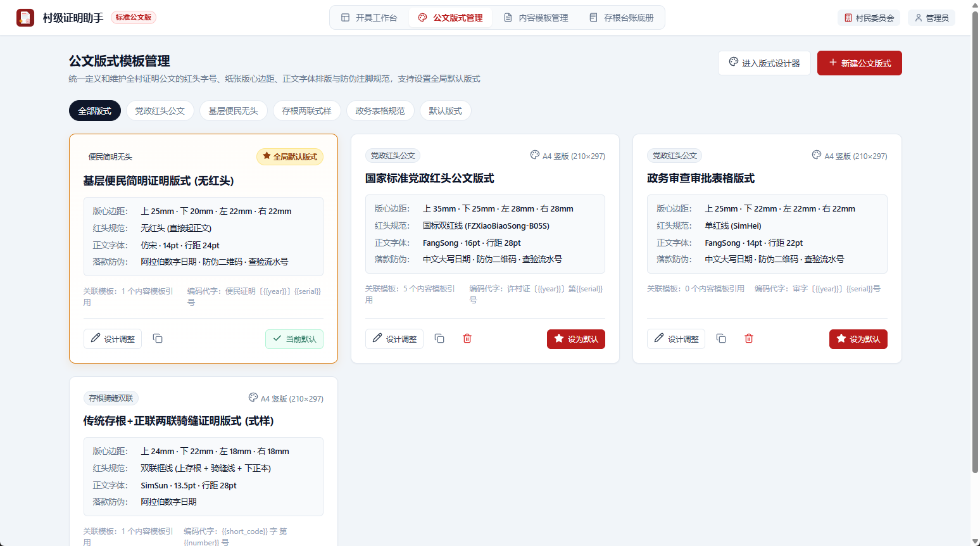
Task: Set 国家标准党政红头公文版式 as default
Action: pos(576,339)
